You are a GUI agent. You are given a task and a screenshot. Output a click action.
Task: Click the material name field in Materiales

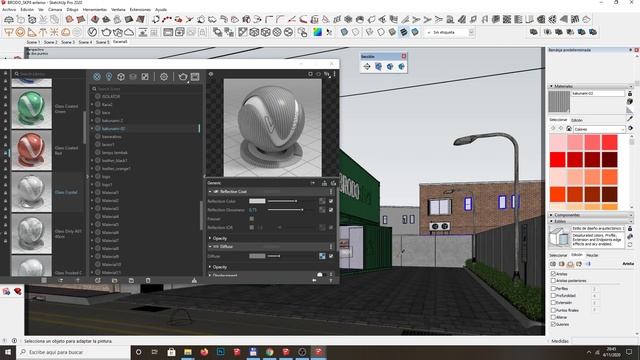click(598, 93)
